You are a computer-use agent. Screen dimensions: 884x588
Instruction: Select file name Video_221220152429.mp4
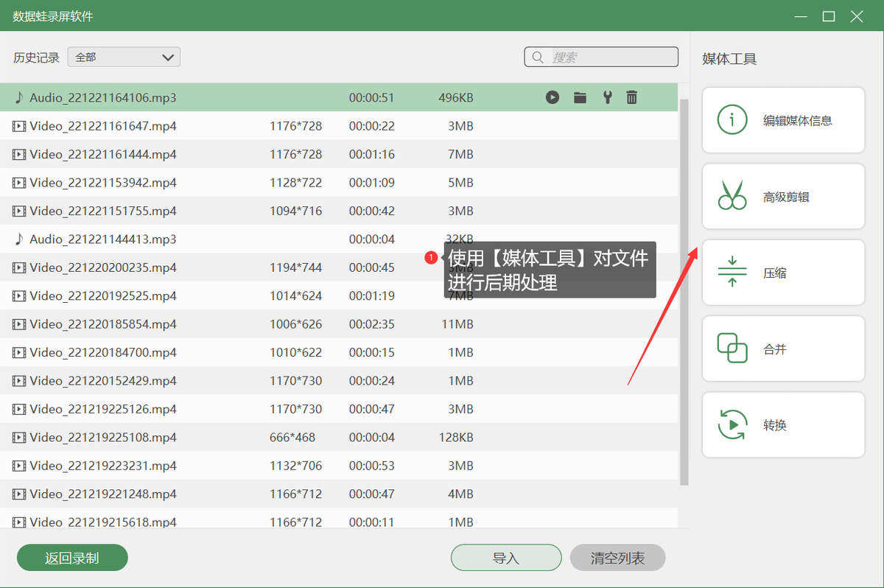tap(103, 380)
